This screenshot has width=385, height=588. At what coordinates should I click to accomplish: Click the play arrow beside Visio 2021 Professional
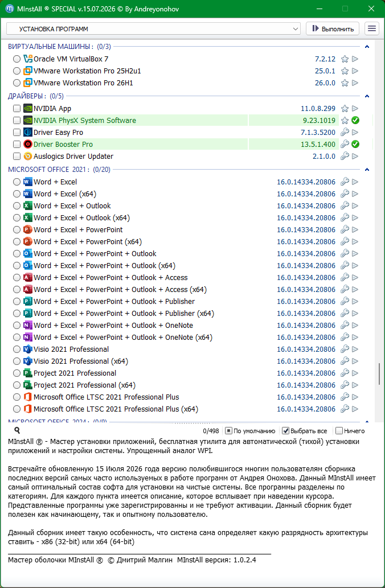pyautogui.click(x=355, y=349)
